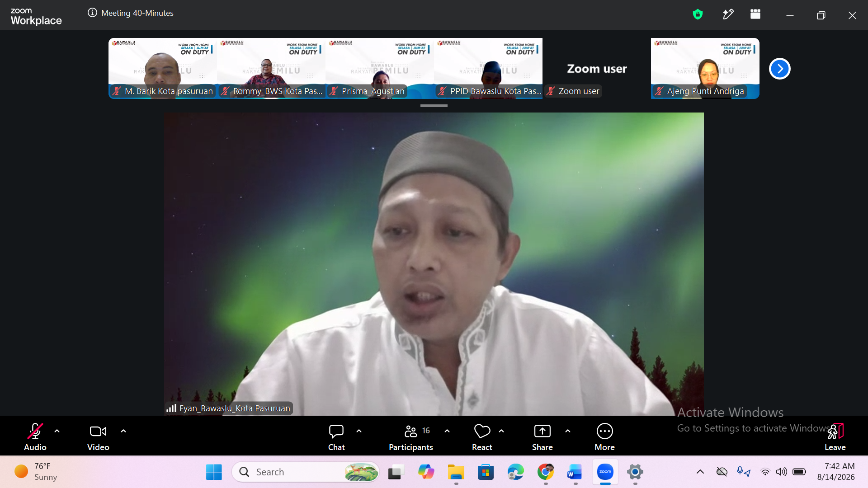Open Microsoft Store from the taskbar
Viewport: 868px width, 488px height.
486,472
